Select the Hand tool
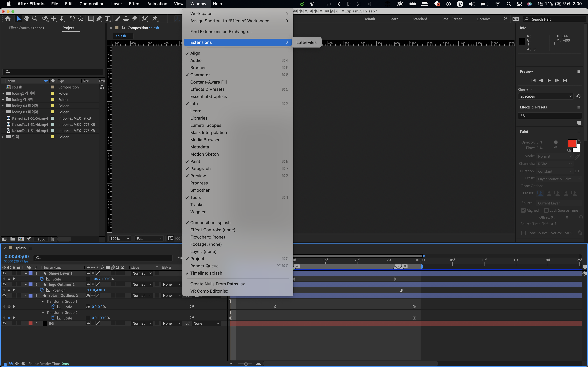This screenshot has height=367, width=588. point(26,19)
